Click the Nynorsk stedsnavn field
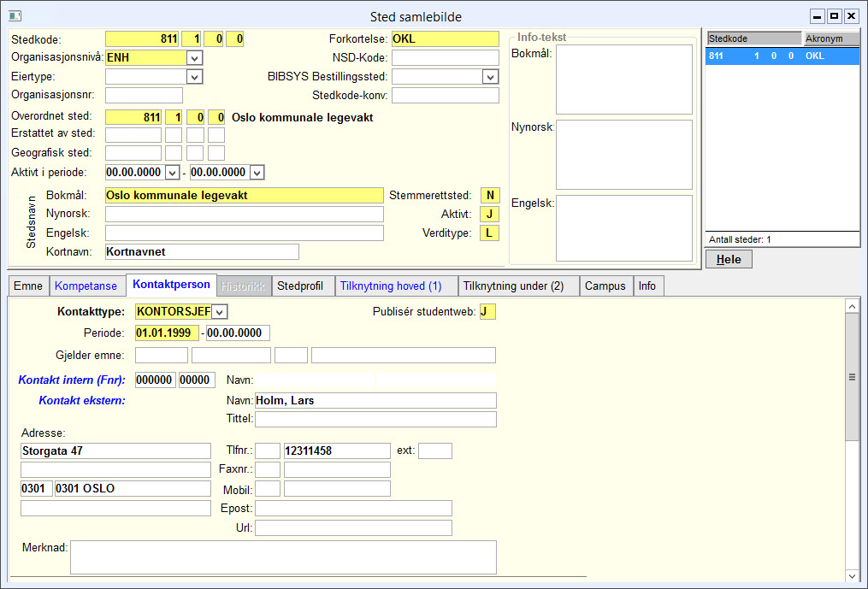868x589 pixels. pos(244,215)
